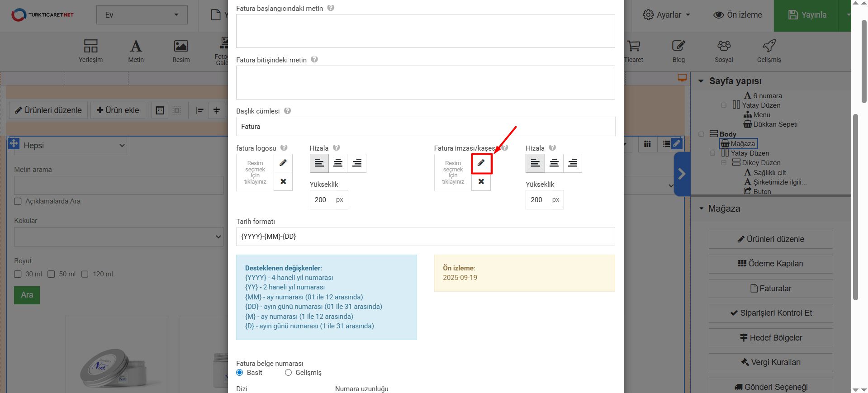Remove invoice signature image with X icon
The height and width of the screenshot is (393, 868).
481,182
